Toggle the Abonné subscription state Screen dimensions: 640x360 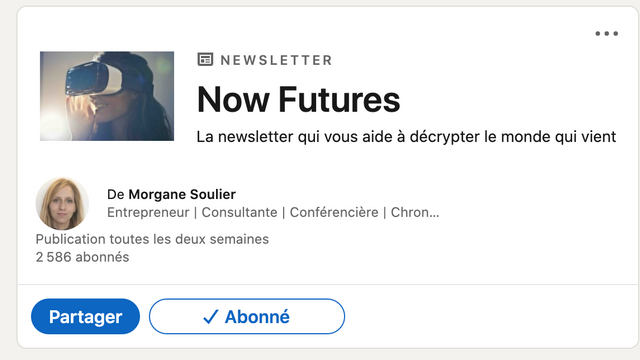click(x=247, y=316)
